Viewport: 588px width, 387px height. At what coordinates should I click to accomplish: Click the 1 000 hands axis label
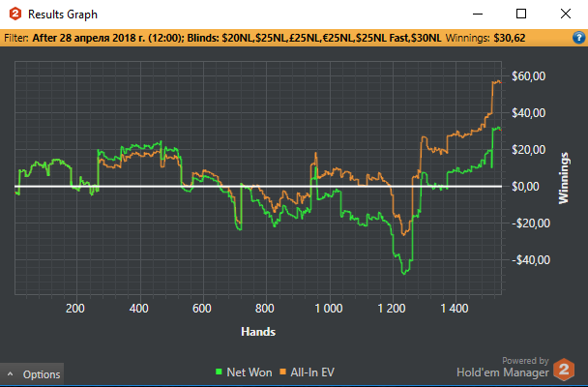click(329, 309)
